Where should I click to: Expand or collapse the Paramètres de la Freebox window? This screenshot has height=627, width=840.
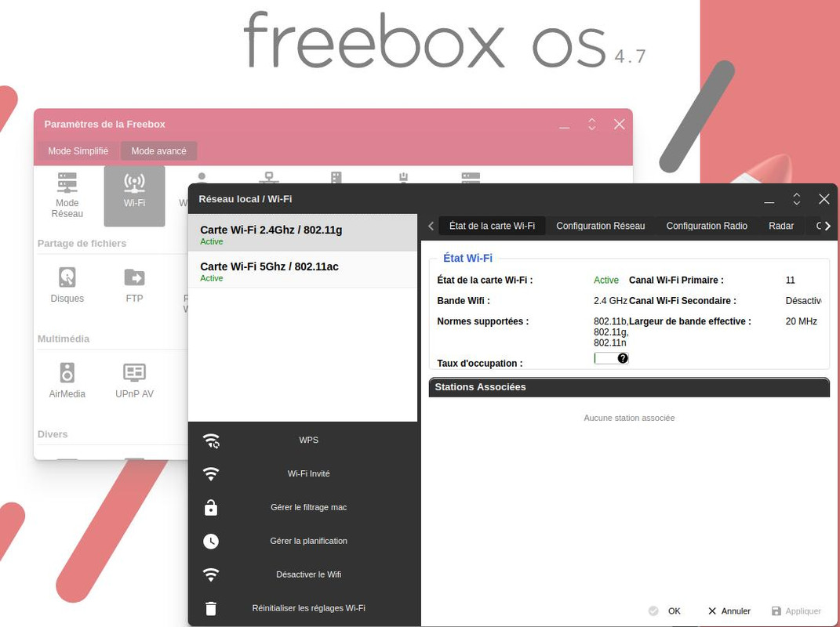pos(592,124)
